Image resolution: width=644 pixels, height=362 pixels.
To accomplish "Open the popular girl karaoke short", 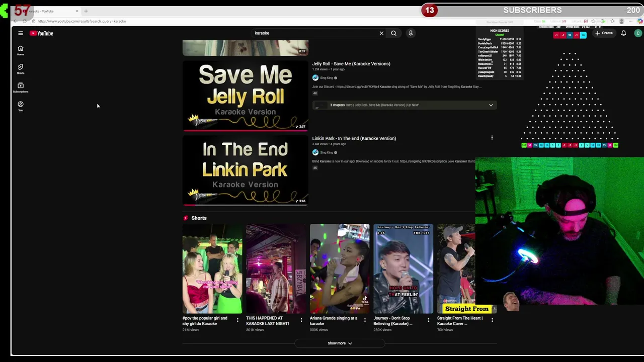I will (212, 269).
